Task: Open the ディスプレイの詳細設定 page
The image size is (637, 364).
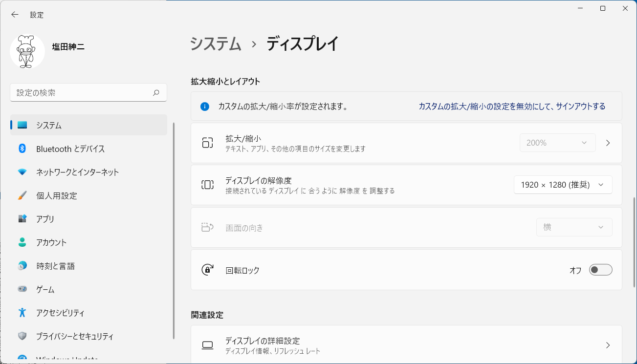Action: coord(406,345)
